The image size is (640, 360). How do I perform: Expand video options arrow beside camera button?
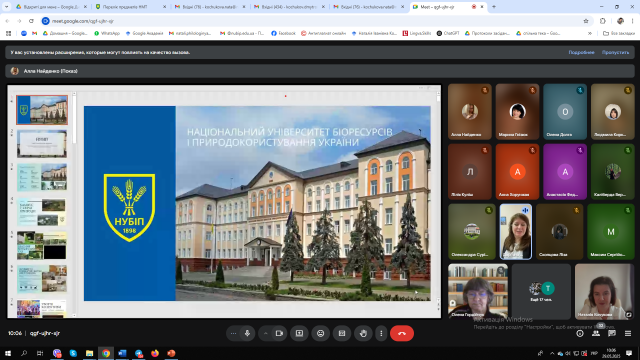pyautogui.click(x=266, y=333)
